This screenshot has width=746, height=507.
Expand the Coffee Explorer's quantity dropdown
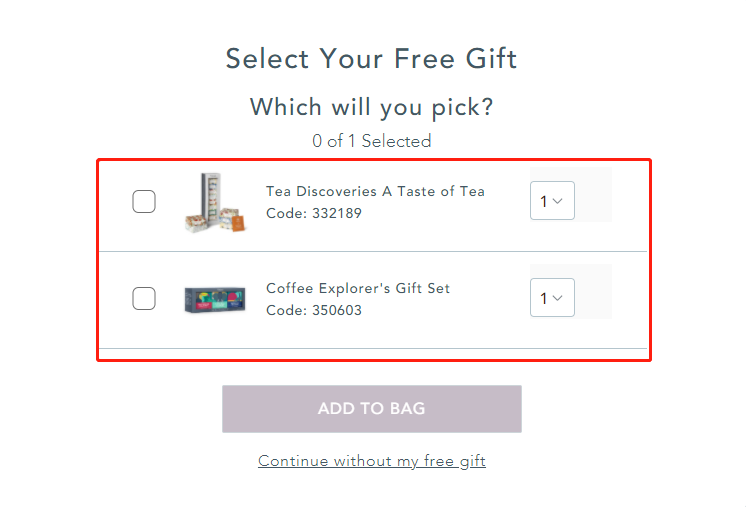[x=552, y=298]
